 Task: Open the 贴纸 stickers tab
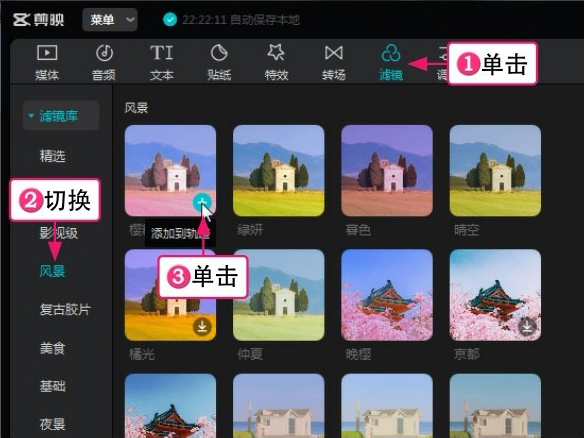click(219, 63)
